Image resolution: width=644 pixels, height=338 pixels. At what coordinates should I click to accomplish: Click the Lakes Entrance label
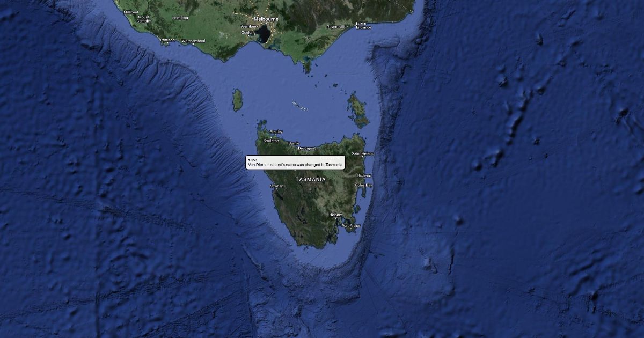[x=363, y=25]
